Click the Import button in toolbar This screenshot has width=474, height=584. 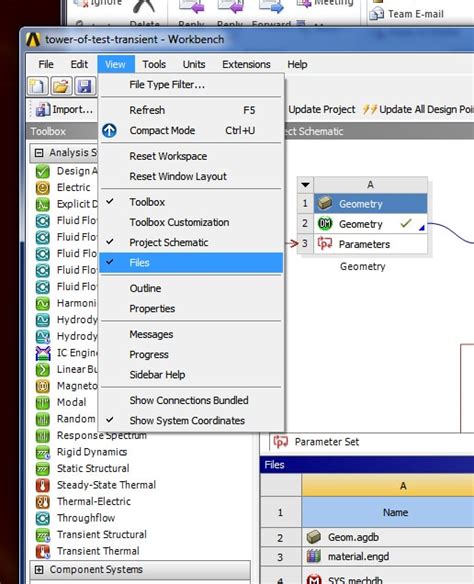[x=64, y=110]
